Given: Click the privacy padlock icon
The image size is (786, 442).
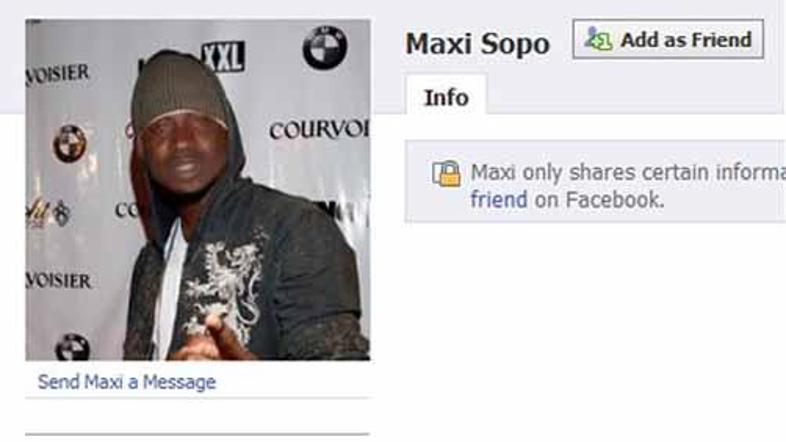Looking at the screenshot, I should coord(446,174).
